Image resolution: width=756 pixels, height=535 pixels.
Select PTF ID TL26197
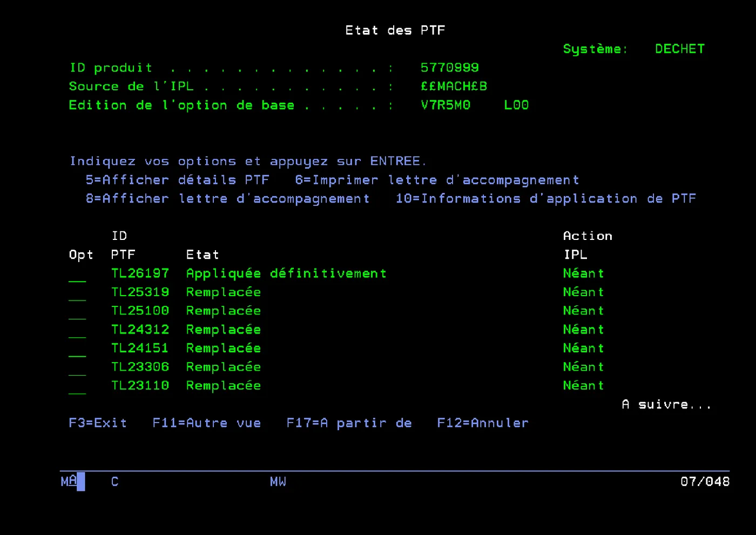(x=140, y=273)
